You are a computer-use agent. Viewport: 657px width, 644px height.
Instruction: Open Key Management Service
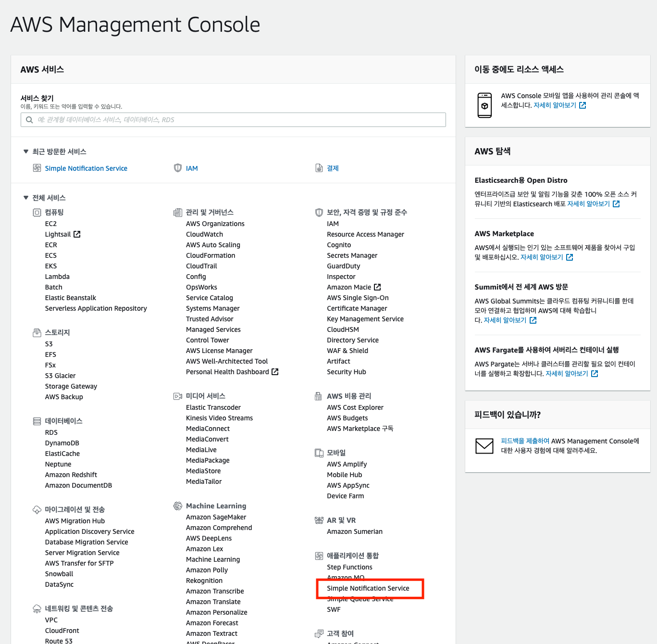(365, 319)
